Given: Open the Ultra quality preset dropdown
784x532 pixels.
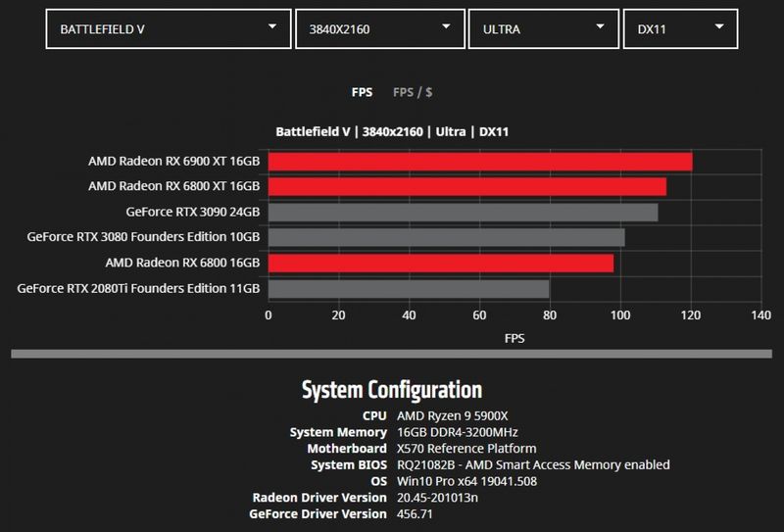Looking at the screenshot, I should [544, 29].
